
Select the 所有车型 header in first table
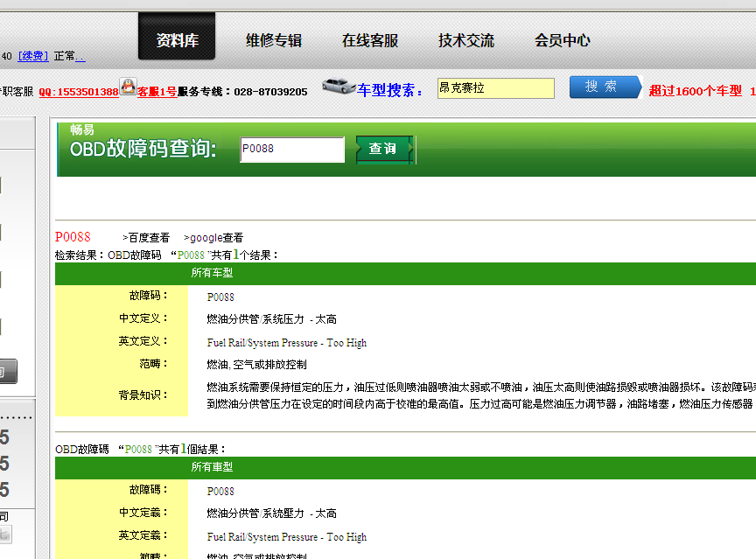click(212, 273)
